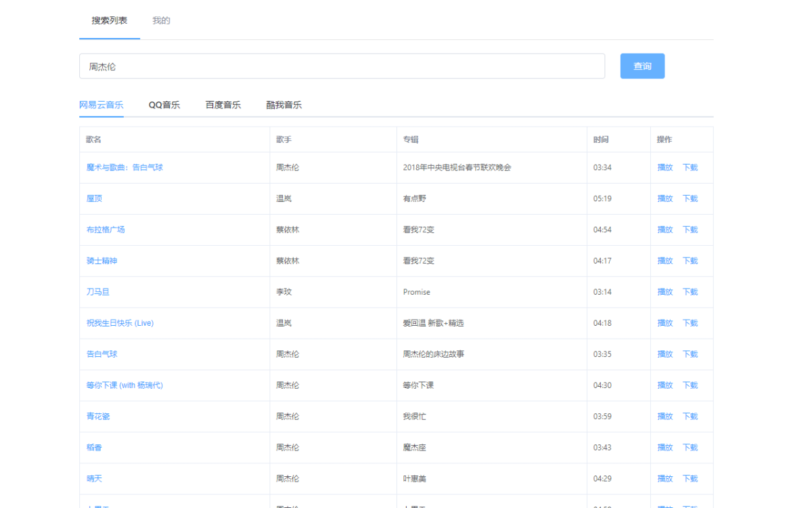Click the song title 骑士精神
812x508 pixels.
click(101, 261)
